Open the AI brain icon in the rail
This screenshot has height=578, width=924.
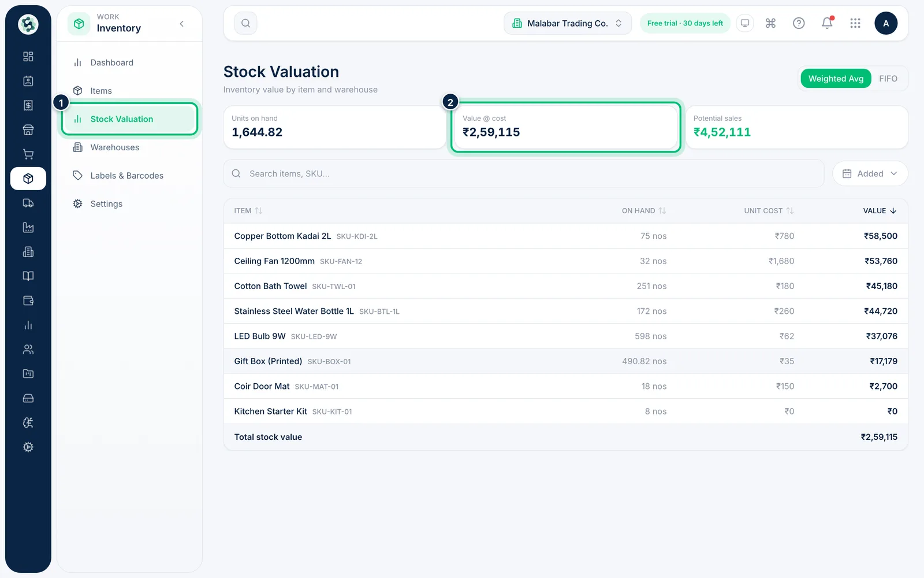pyautogui.click(x=28, y=423)
